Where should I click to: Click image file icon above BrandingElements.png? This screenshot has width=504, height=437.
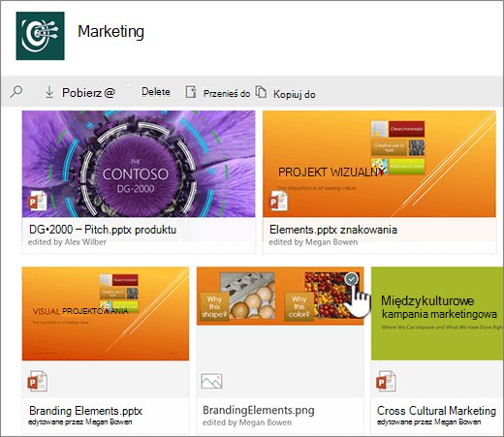click(211, 382)
